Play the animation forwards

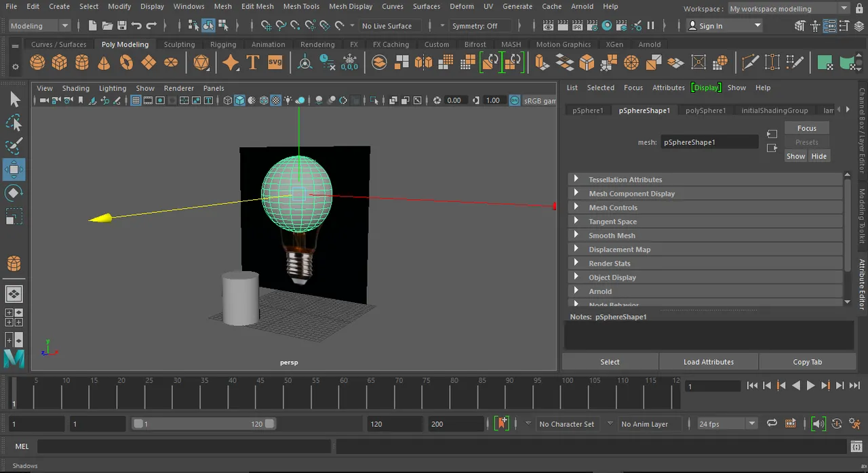(810, 386)
